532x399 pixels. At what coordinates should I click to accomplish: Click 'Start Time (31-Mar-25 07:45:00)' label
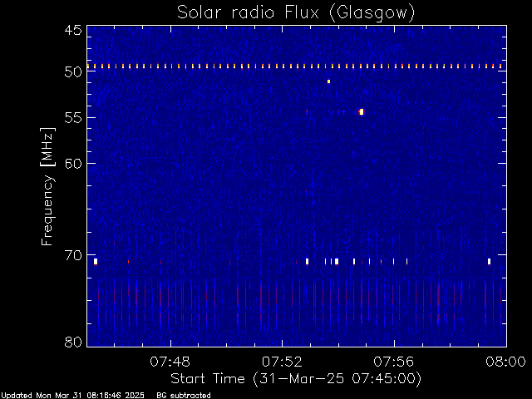(x=296, y=379)
